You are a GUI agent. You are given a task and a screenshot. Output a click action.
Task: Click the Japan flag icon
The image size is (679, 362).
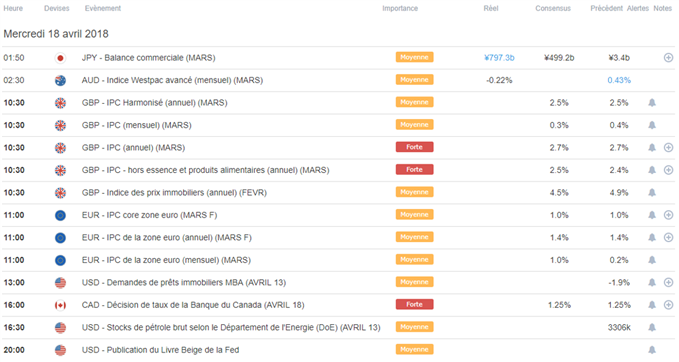click(x=60, y=58)
